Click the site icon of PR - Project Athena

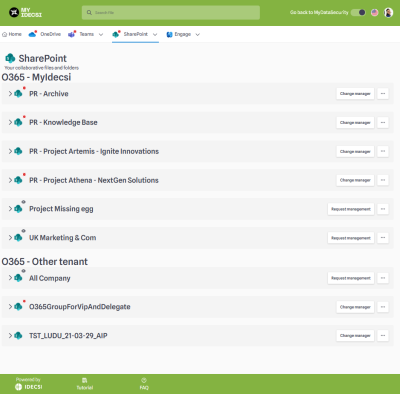click(x=18, y=180)
